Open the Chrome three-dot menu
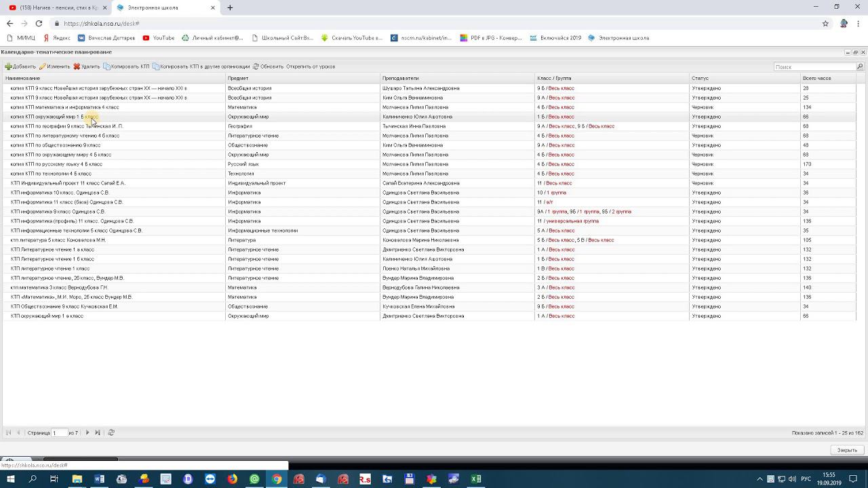This screenshot has width=868, height=488. (x=858, y=23)
